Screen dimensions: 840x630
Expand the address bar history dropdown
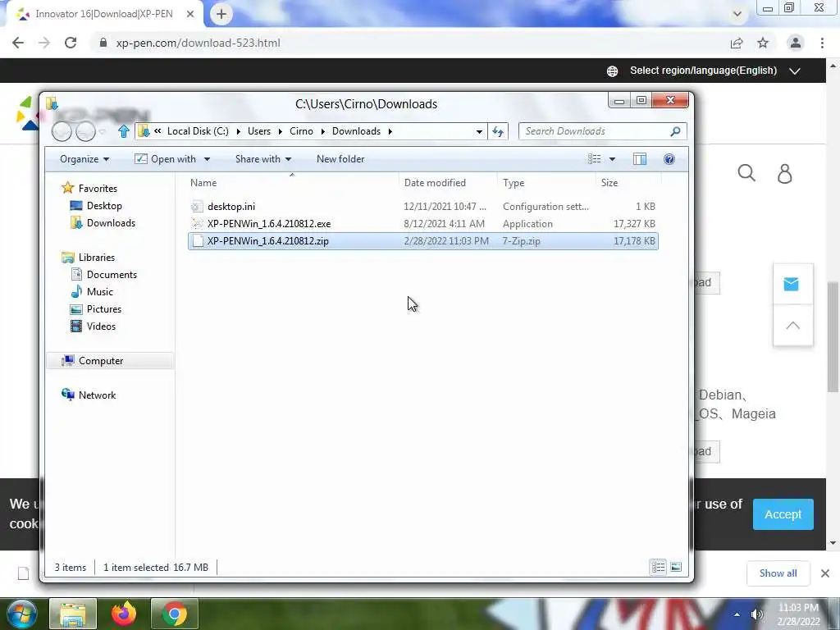click(x=479, y=131)
